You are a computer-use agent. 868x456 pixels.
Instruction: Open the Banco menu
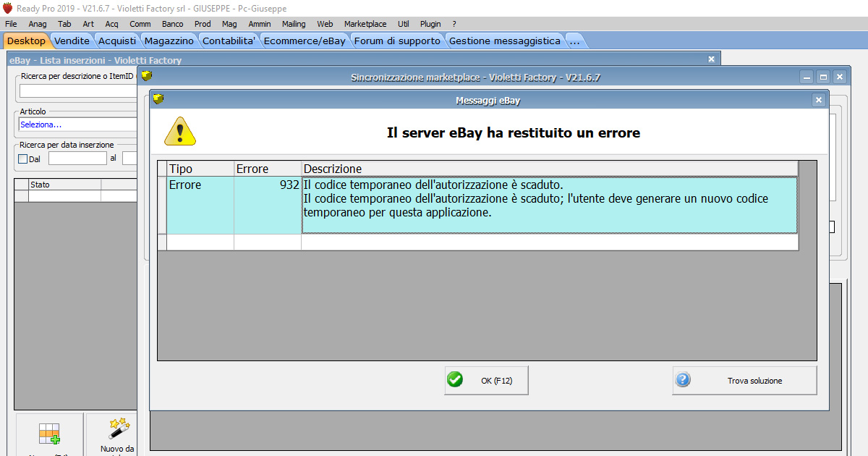(x=172, y=24)
